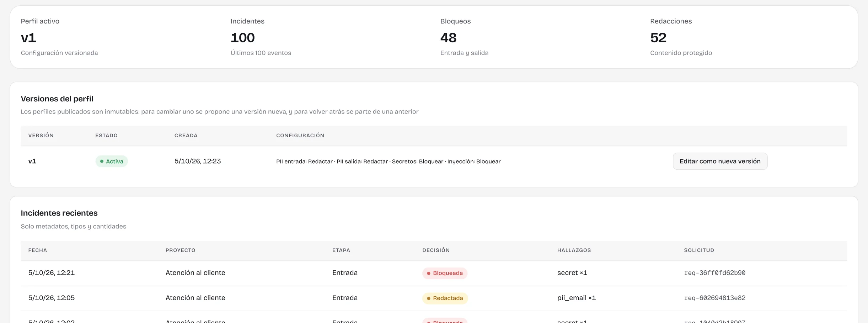Select the v1 version row cell
The width and height of the screenshot is (868, 323).
tap(32, 161)
